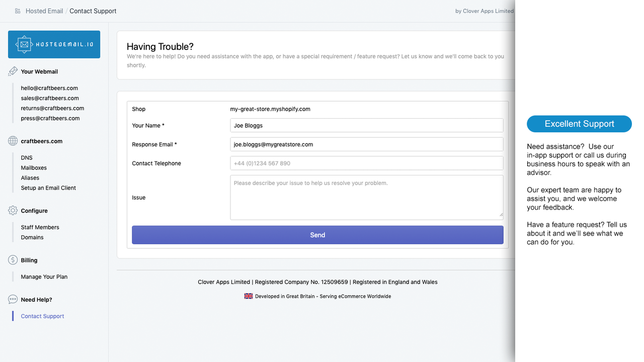Click into the Issue description textarea
644x362 pixels.
tap(367, 198)
